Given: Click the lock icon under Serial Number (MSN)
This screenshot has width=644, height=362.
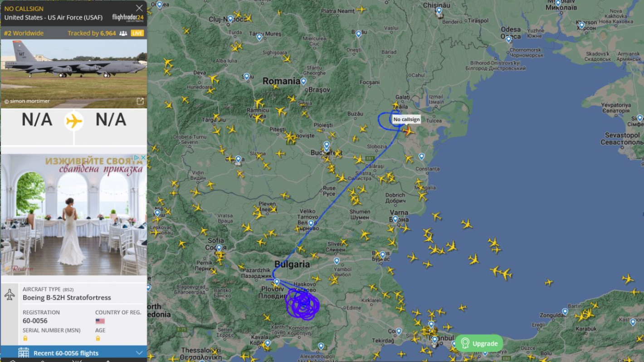Looking at the screenshot, I should (25, 338).
